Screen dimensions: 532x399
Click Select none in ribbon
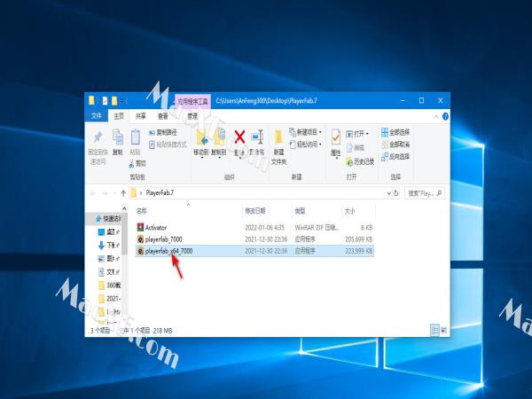point(395,145)
